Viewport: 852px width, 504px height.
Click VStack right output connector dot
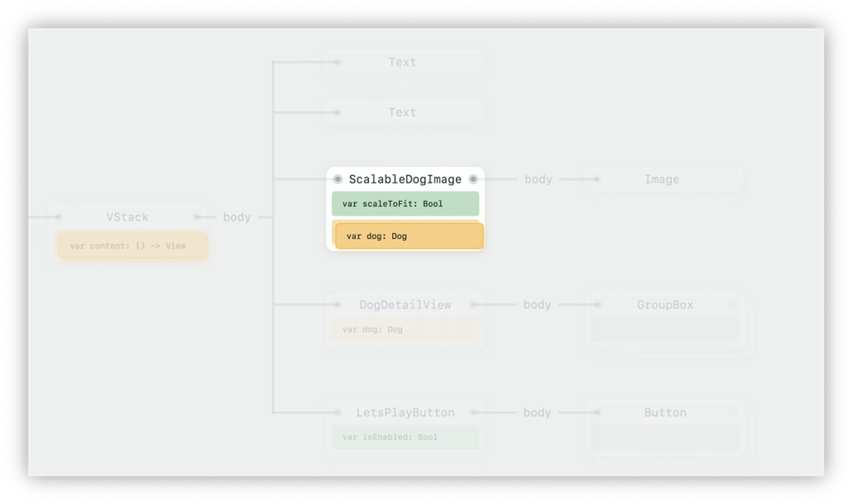(196, 217)
